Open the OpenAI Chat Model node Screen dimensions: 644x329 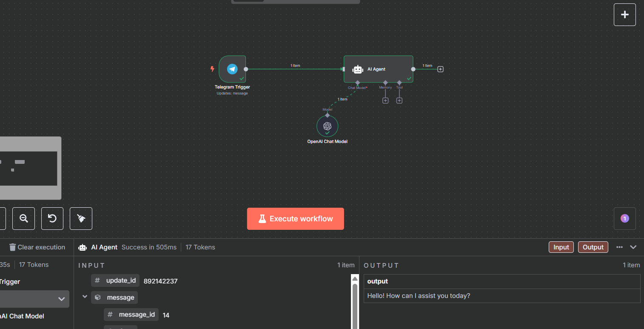327,126
